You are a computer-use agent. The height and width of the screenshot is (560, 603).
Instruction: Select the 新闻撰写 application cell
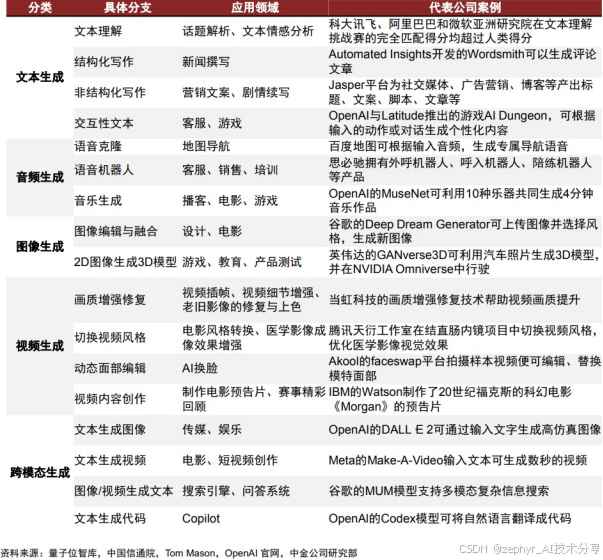[x=206, y=62]
